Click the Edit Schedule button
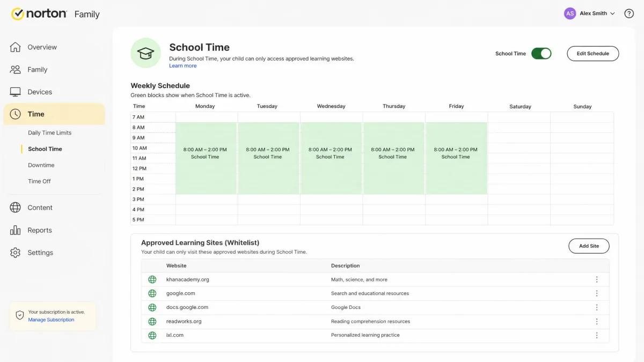This screenshot has height=362, width=644. click(x=593, y=54)
